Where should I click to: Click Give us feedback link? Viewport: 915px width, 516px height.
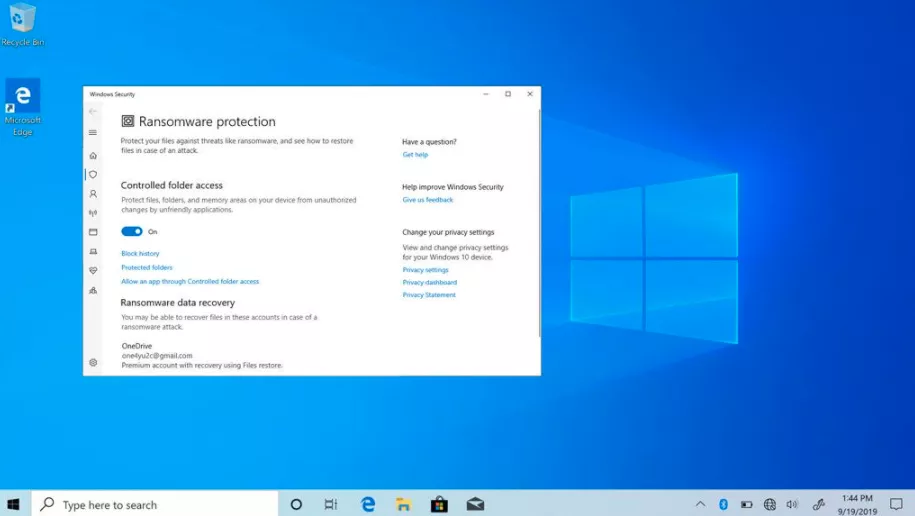pyautogui.click(x=427, y=200)
